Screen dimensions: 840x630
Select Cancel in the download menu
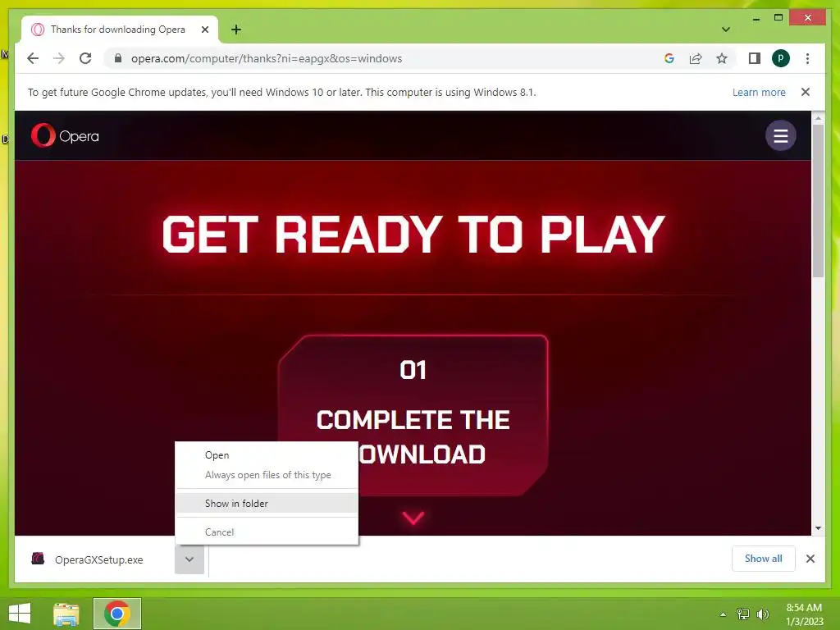click(267, 532)
